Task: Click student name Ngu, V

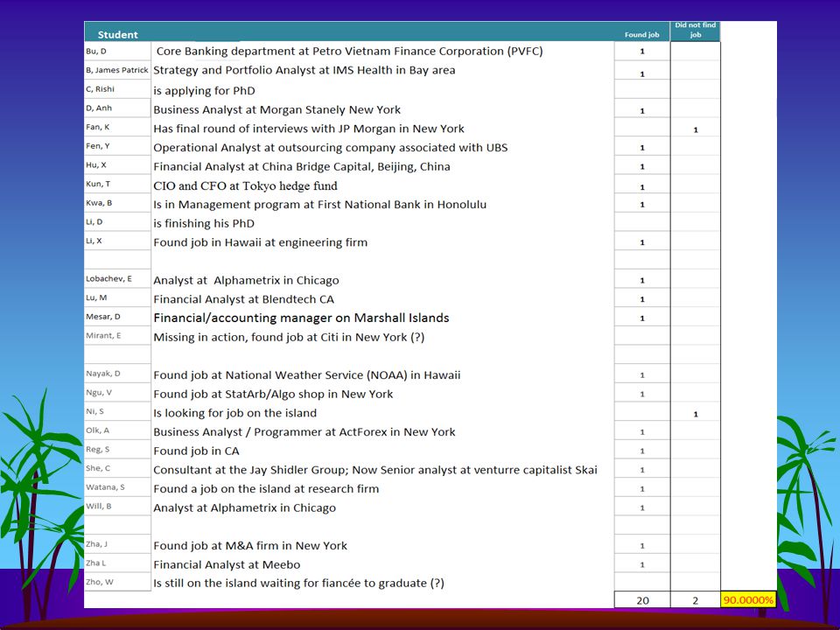Action: (x=99, y=393)
